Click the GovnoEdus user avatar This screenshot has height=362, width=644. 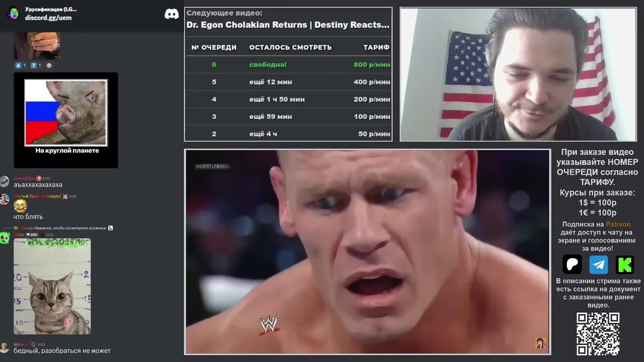point(5,181)
